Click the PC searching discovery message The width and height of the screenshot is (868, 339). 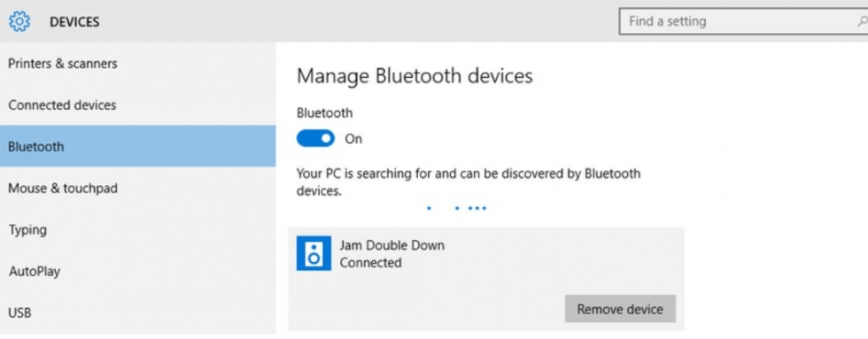[469, 182]
